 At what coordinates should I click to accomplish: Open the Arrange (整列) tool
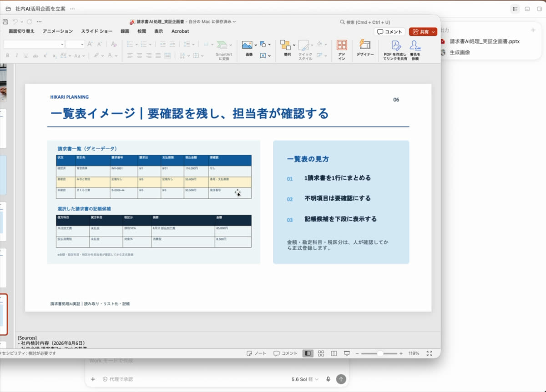[x=287, y=48]
